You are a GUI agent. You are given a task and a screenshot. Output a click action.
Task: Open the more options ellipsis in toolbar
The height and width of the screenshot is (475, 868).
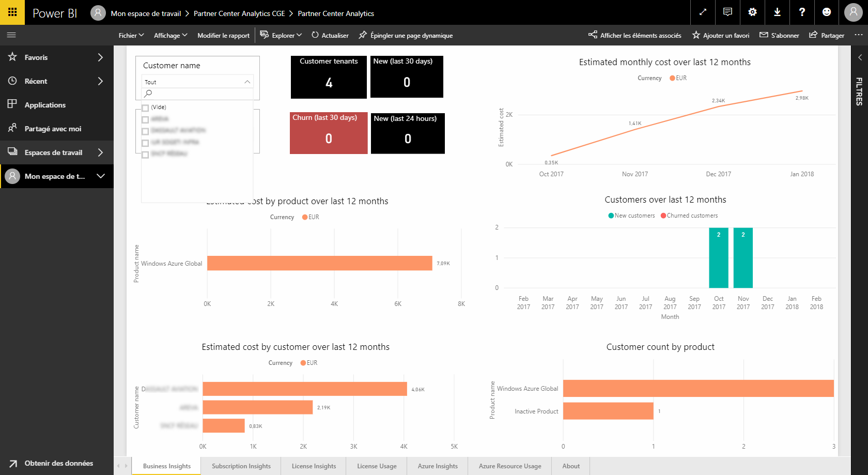tap(858, 35)
